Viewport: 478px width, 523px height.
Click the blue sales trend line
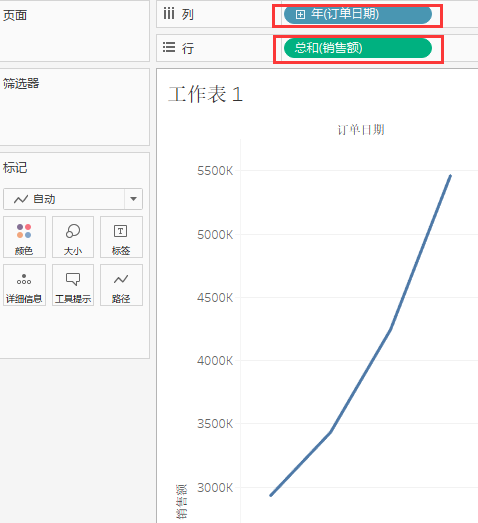point(361,380)
